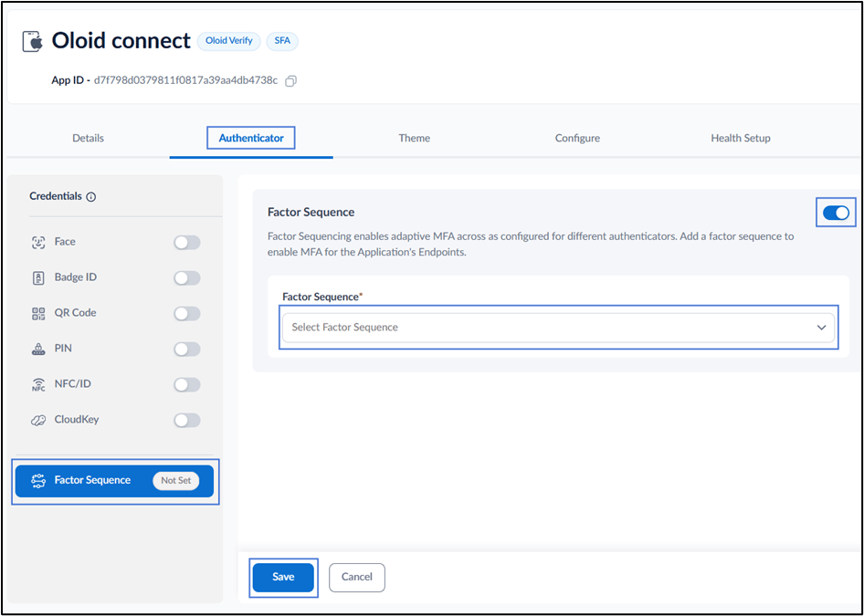This screenshot has width=864, height=616.
Task: Disable the Factor Sequence main toggle
Action: click(836, 213)
